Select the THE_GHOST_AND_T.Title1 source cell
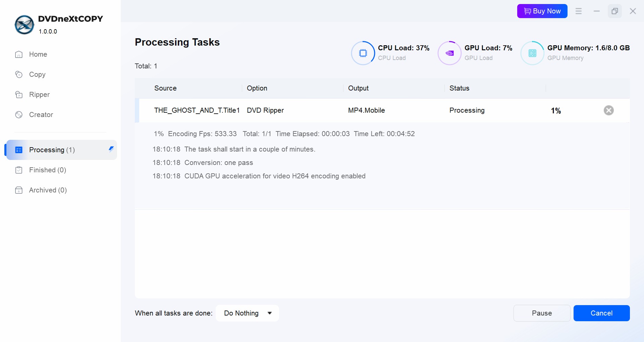This screenshot has width=644, height=342. [x=197, y=110]
